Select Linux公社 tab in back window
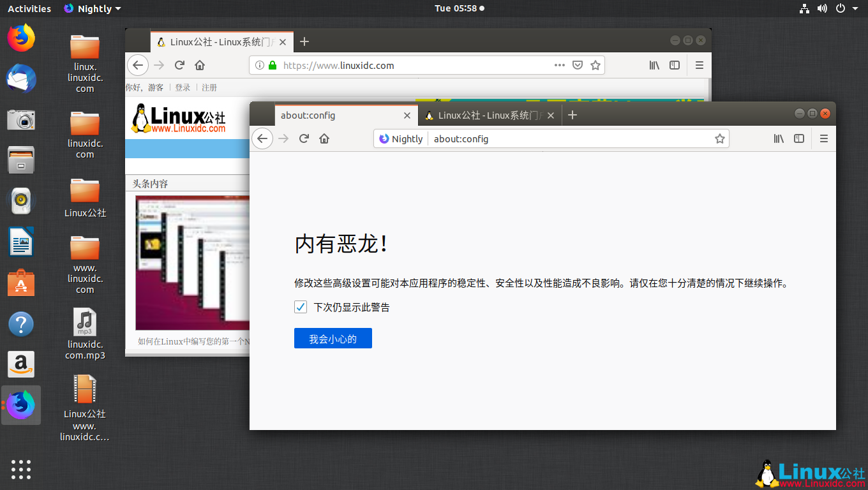This screenshot has width=868, height=490. pos(222,42)
